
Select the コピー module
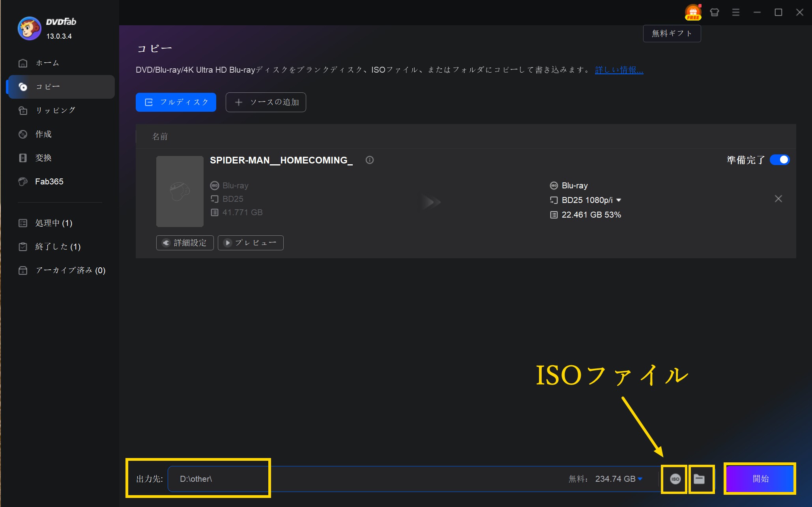click(61, 87)
